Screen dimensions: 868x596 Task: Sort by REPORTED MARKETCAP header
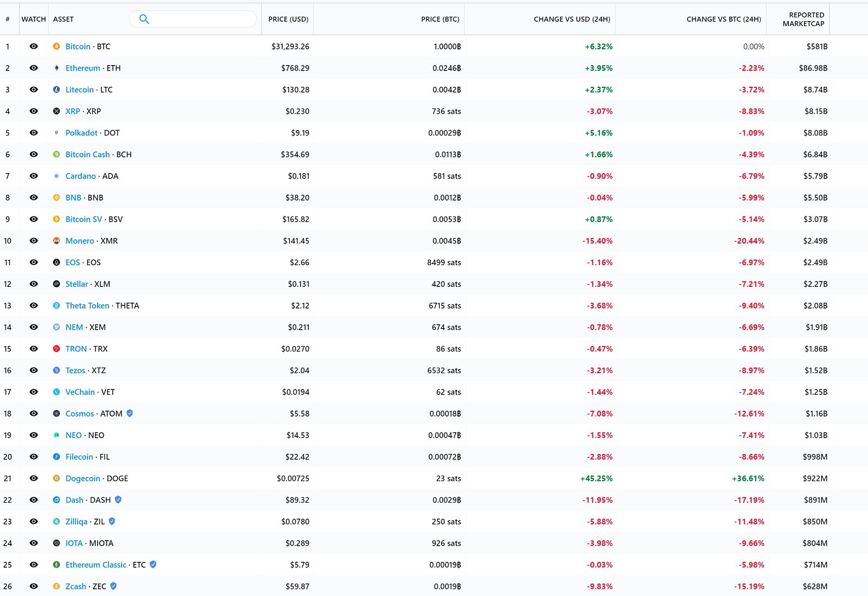[803, 19]
